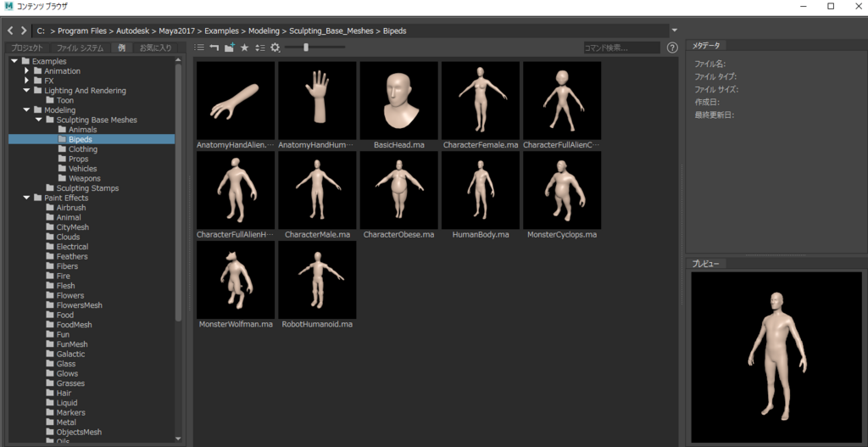
Task: Select the CharacterFullAlienH thumbnail
Action: pyautogui.click(x=236, y=190)
